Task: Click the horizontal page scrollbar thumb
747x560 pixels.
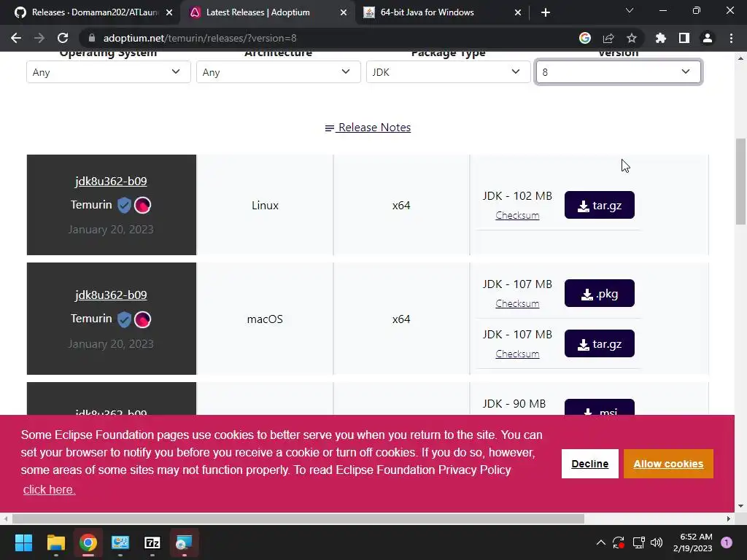Action: [298, 518]
